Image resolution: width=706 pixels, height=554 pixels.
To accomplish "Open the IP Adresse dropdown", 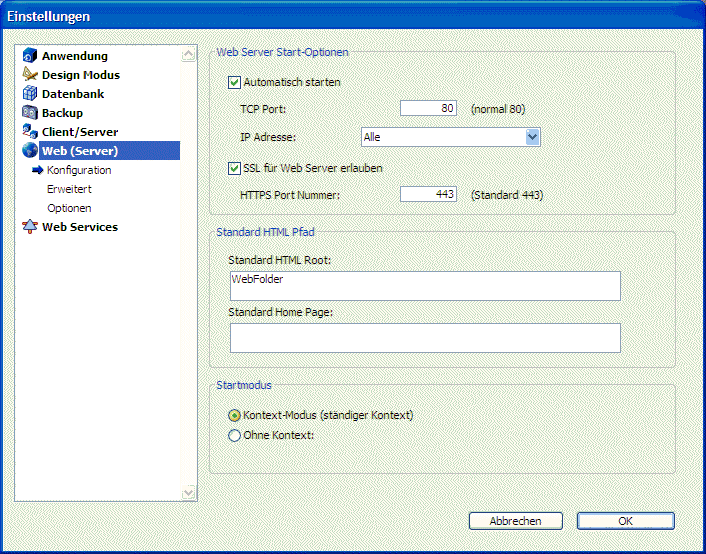I will pyautogui.click(x=532, y=137).
